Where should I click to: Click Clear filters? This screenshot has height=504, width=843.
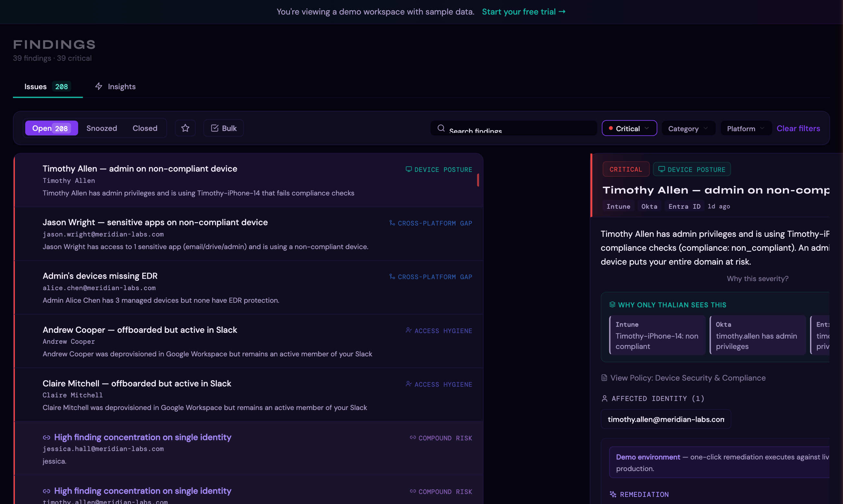(798, 128)
